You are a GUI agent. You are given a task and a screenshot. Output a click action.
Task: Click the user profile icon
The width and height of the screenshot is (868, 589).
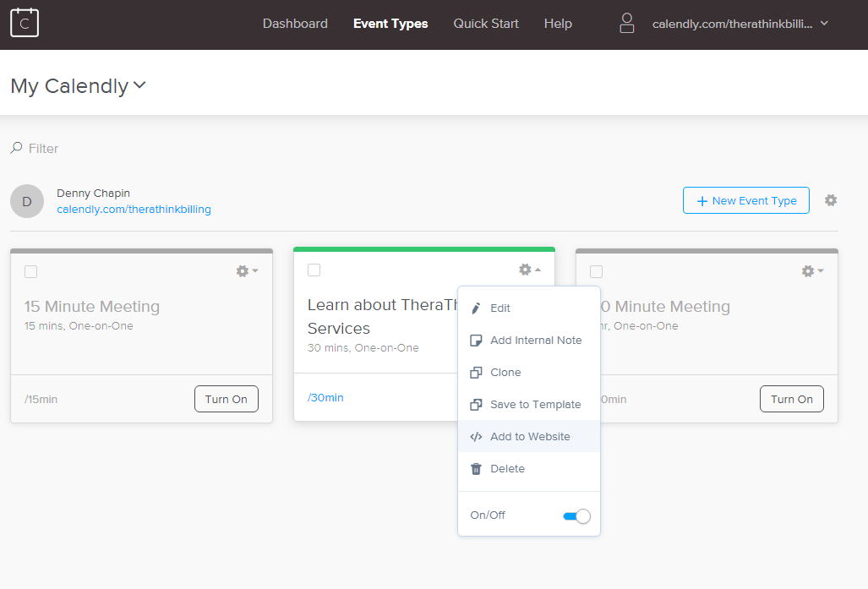626,24
